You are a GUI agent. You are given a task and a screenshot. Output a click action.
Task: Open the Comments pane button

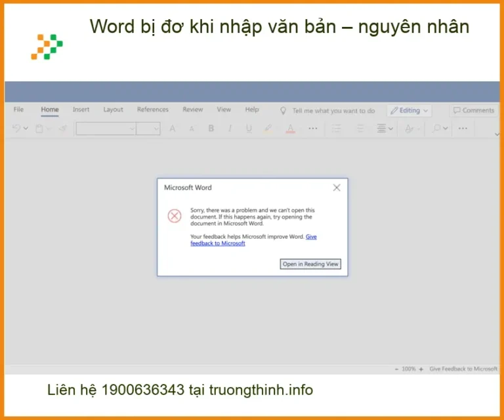[473, 110]
